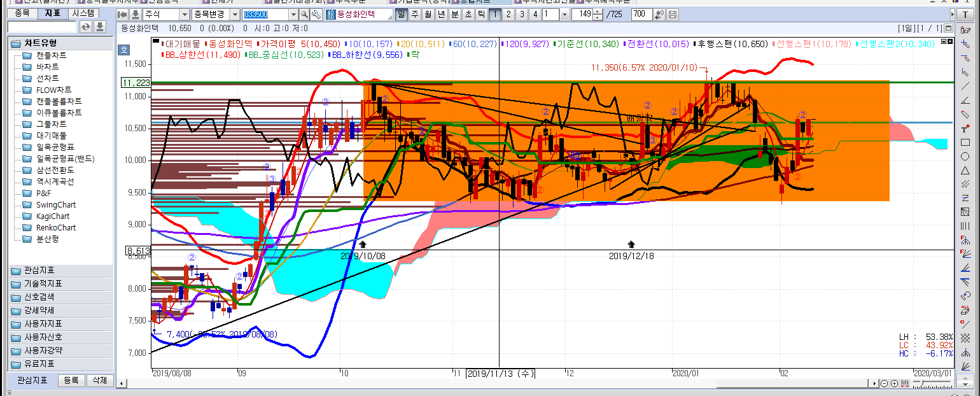Switch to the 종목 tab

(22, 13)
